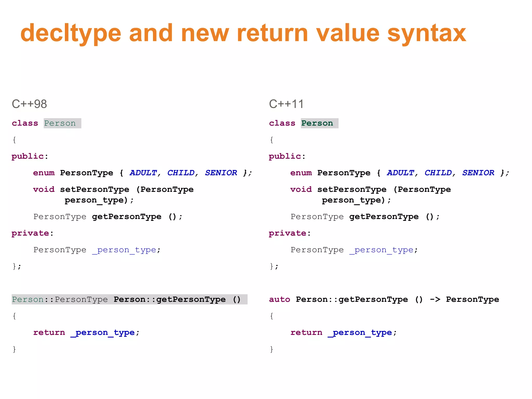Click 'PersonType _person_type;' member in C++98 column

(x=97, y=250)
